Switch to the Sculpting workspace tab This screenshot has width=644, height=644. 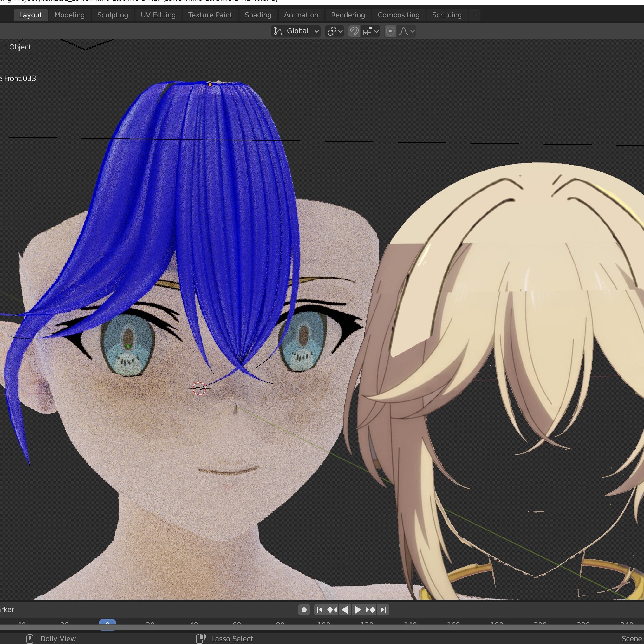pyautogui.click(x=113, y=15)
